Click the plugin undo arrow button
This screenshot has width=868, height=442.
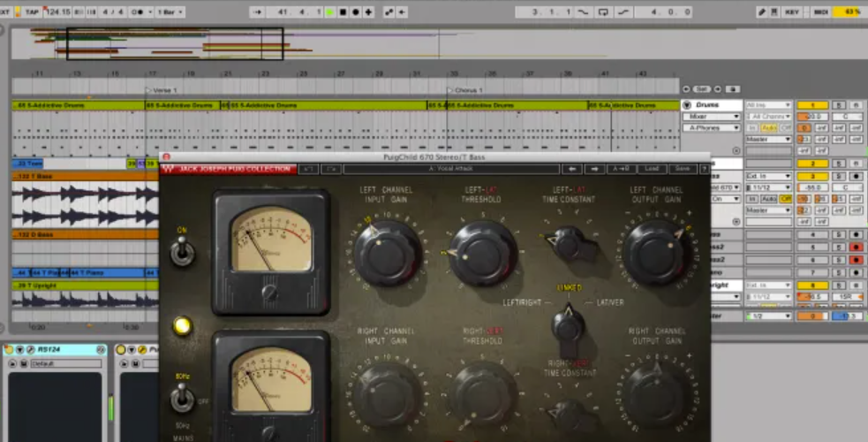point(309,169)
